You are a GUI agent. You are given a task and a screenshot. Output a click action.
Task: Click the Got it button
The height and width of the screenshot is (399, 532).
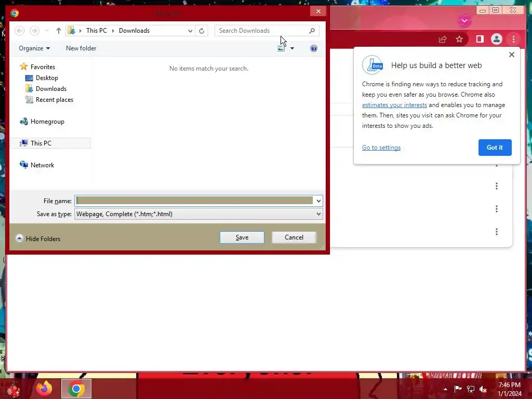tap(495, 148)
